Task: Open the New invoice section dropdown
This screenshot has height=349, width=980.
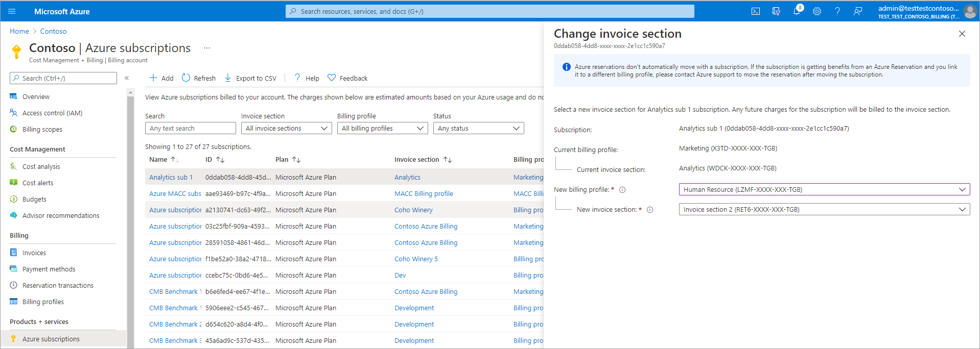Action: (824, 209)
